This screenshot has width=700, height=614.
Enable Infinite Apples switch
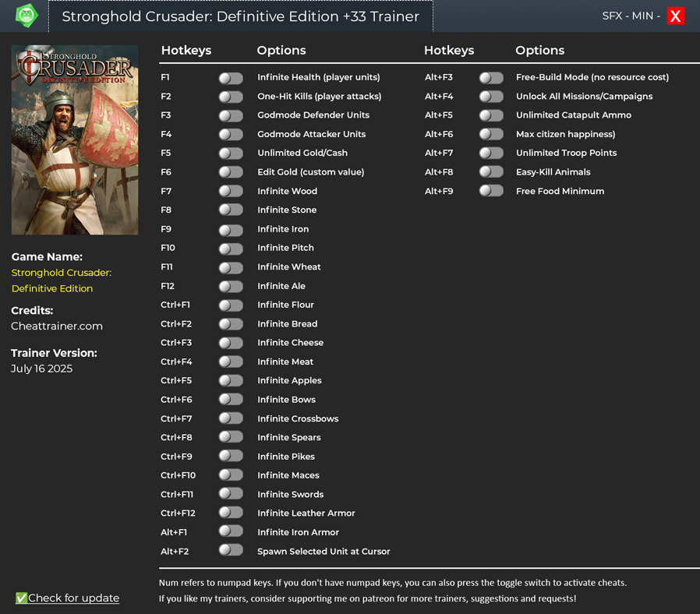tap(231, 380)
